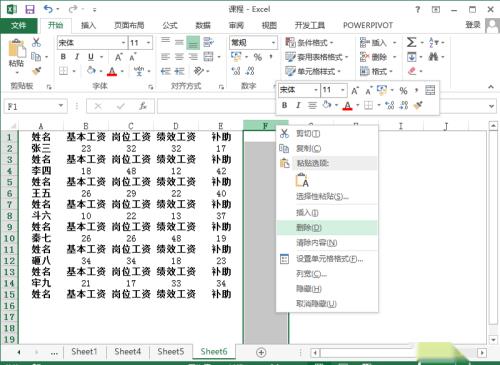This screenshot has height=365, width=500.
Task: Expand the formula bar
Action: pyautogui.click(x=491, y=106)
